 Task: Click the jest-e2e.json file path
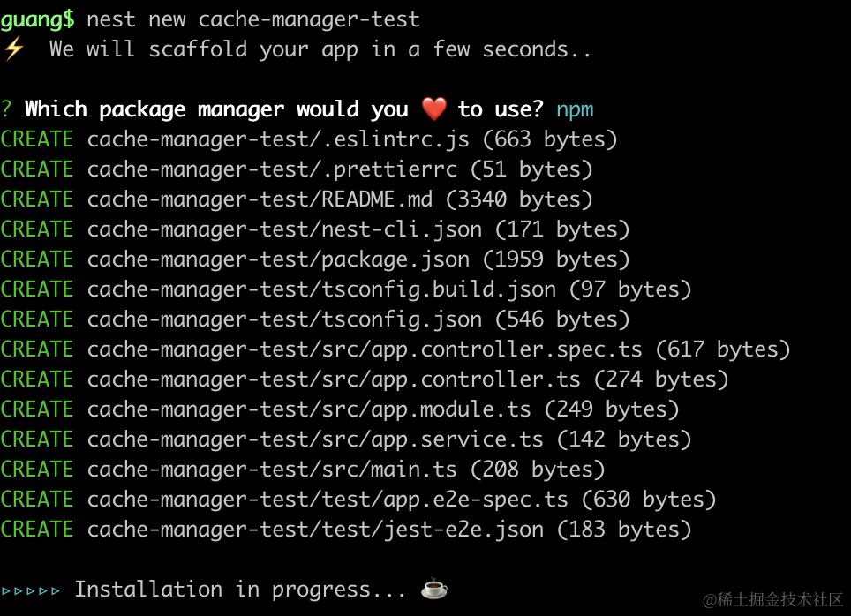(315, 530)
